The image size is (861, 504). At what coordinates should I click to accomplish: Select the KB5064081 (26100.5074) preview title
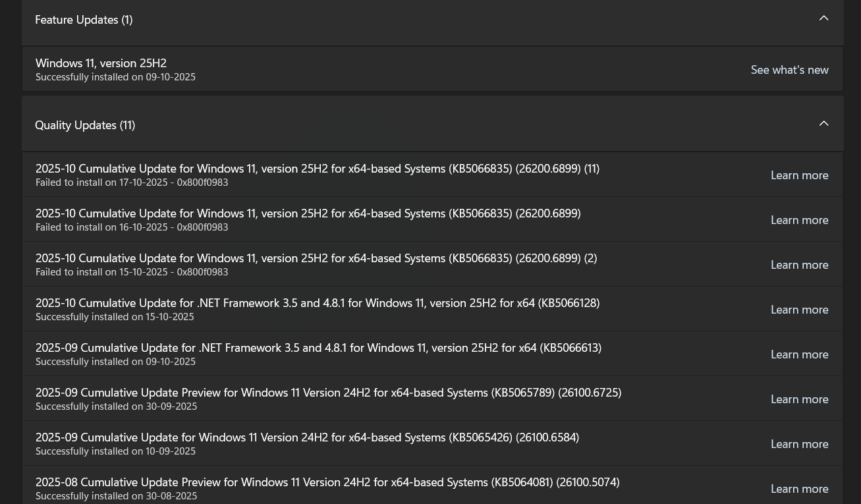point(327,482)
